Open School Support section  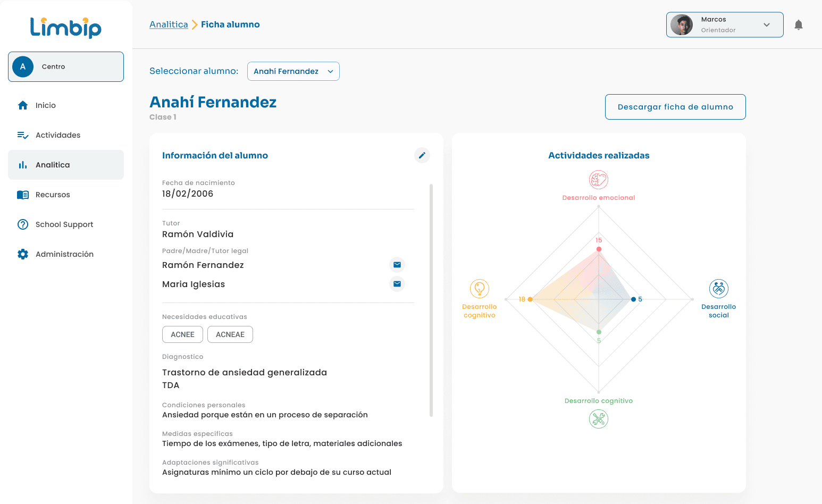(64, 224)
